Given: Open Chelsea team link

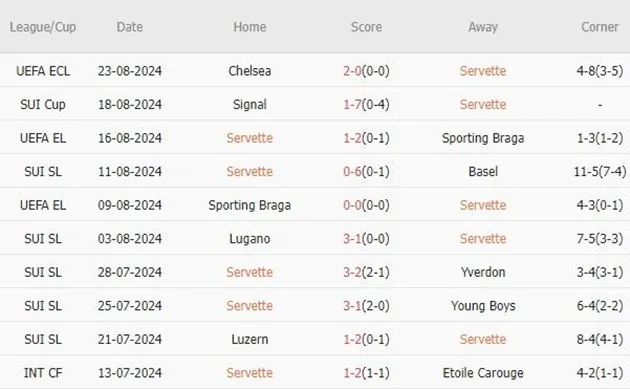Looking at the screenshot, I should (250, 71).
